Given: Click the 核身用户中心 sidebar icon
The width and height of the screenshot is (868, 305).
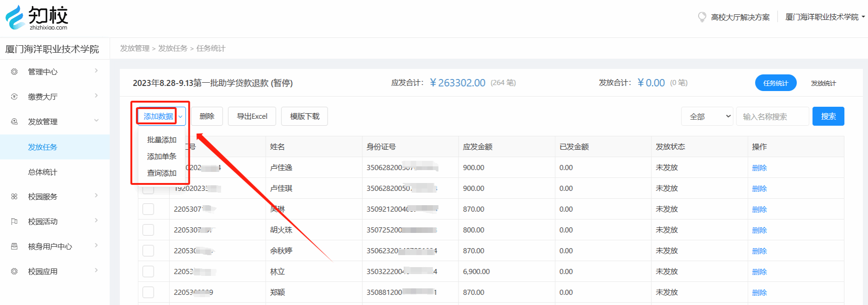Looking at the screenshot, I should click(x=14, y=246).
